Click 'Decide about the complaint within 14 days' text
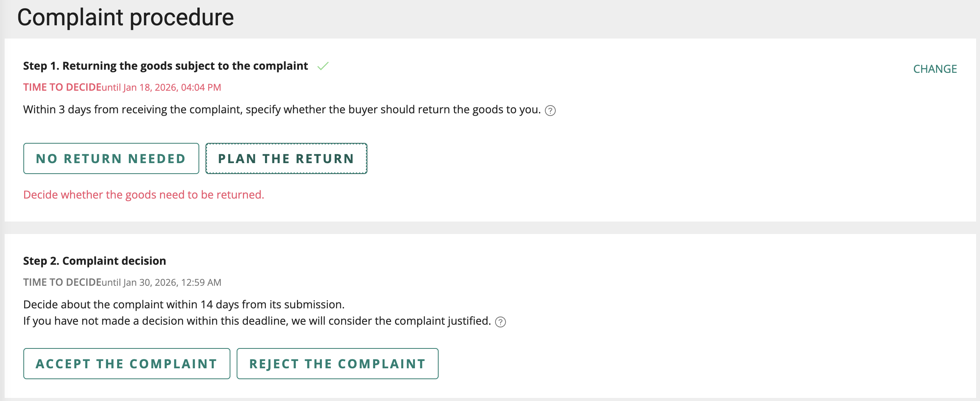Screen dimensions: 980x401 click(x=184, y=304)
